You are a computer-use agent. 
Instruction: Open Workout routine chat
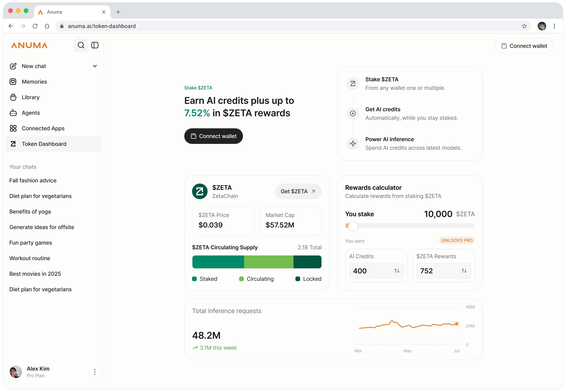(x=30, y=258)
